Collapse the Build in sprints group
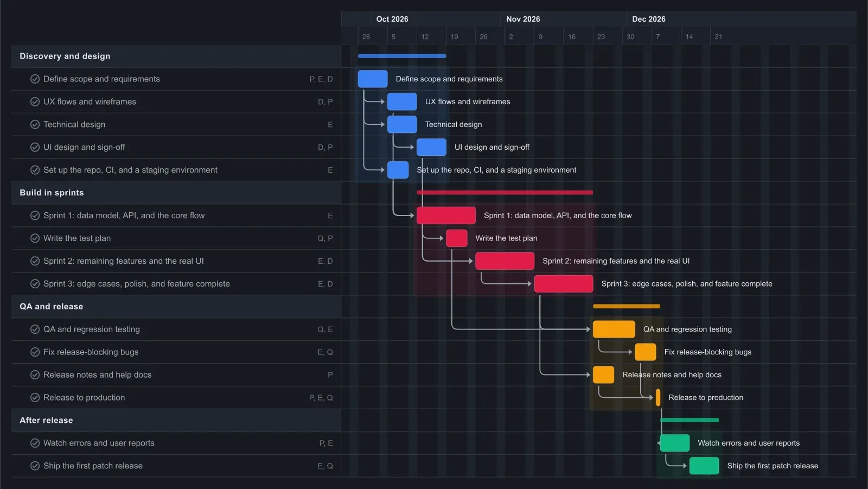Image resolution: width=868 pixels, height=489 pixels. point(176,193)
